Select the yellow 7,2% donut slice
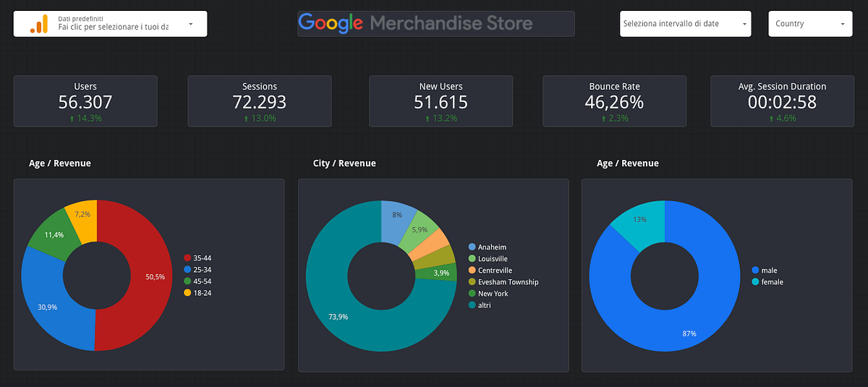The image size is (868, 387). (82, 215)
